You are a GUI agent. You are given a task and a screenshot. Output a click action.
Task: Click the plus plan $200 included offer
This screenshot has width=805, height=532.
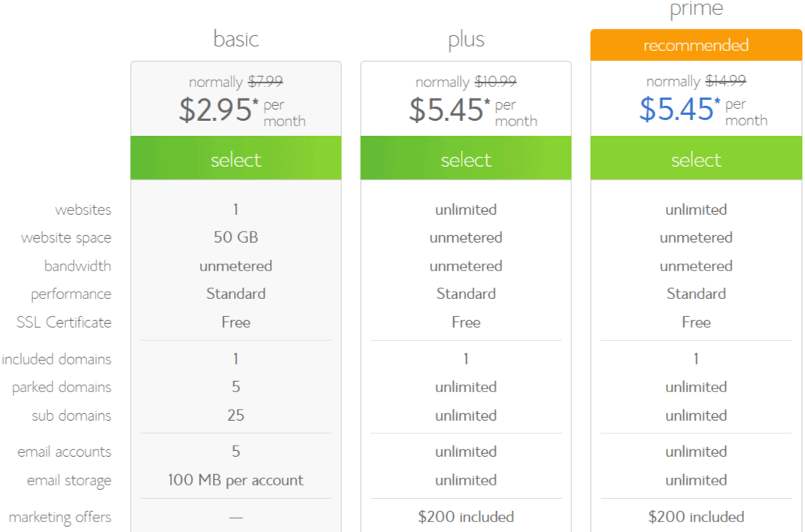click(x=465, y=517)
